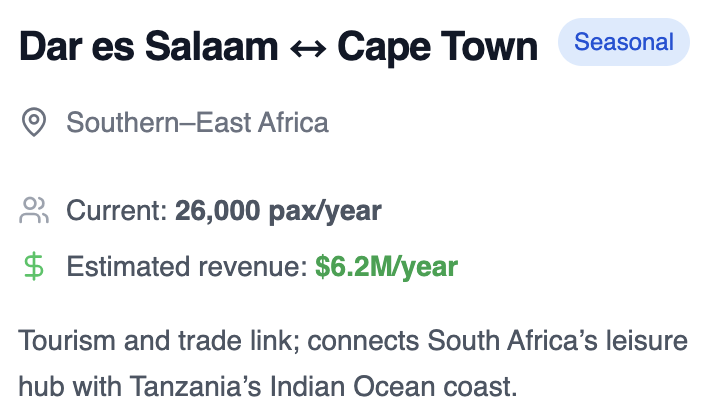Image resolution: width=716 pixels, height=418 pixels.
Task: Click the Cape Town title text
Action: point(437,48)
